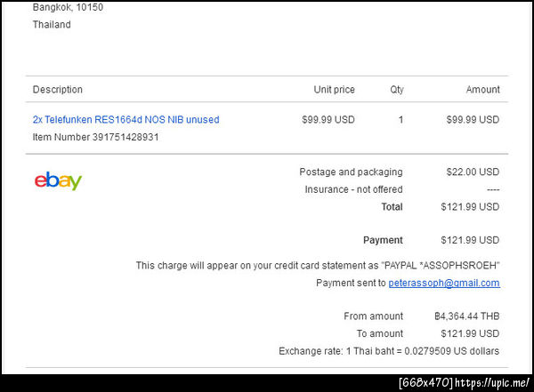Screen dimensions: 534x392
Task: Click the Insurance - not offered label
Action: point(353,189)
